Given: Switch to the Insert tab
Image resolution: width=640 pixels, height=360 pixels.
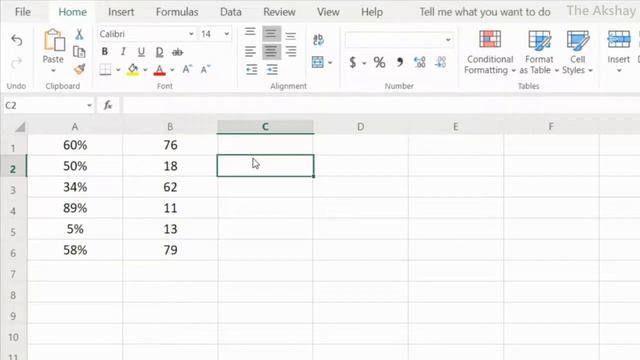Looking at the screenshot, I should click(x=121, y=12).
